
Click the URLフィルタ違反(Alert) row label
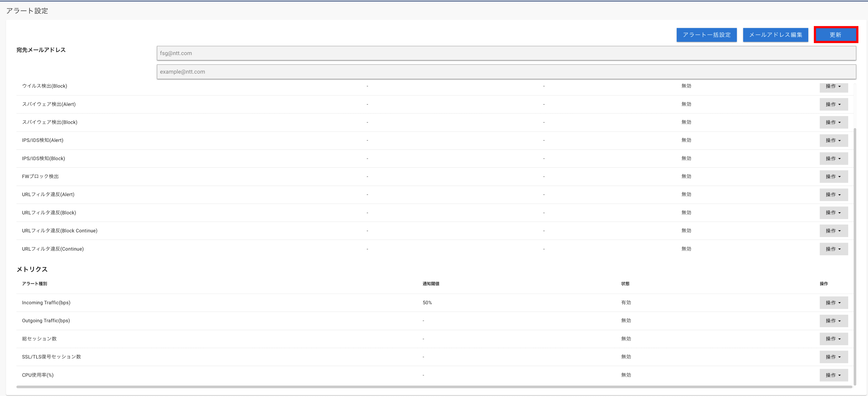click(x=48, y=194)
